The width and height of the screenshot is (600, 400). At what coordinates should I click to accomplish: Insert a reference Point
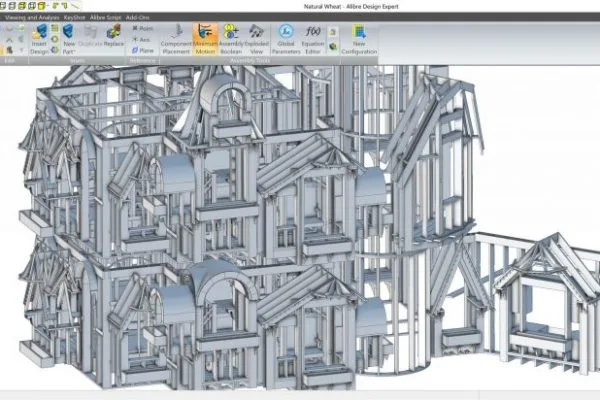click(x=142, y=28)
